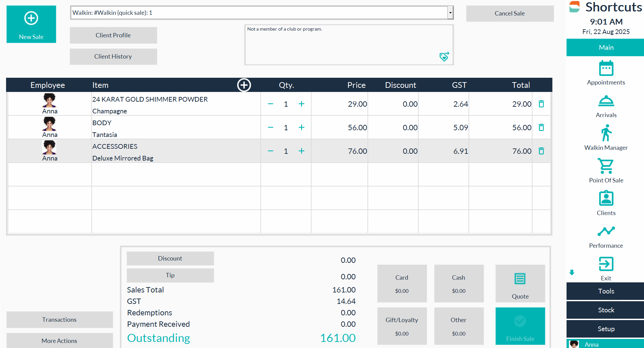Open the Quote button
This screenshot has width=644, height=348.
(x=520, y=283)
